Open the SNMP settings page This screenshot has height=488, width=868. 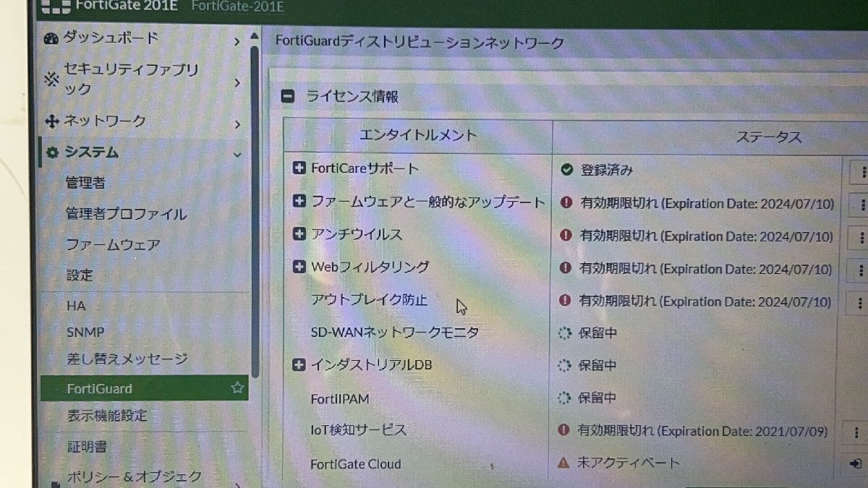[85, 333]
